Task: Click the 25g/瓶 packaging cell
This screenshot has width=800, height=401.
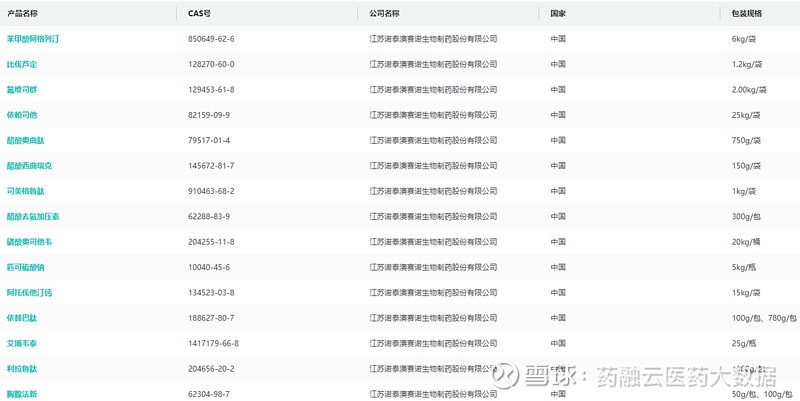Action: (744, 343)
